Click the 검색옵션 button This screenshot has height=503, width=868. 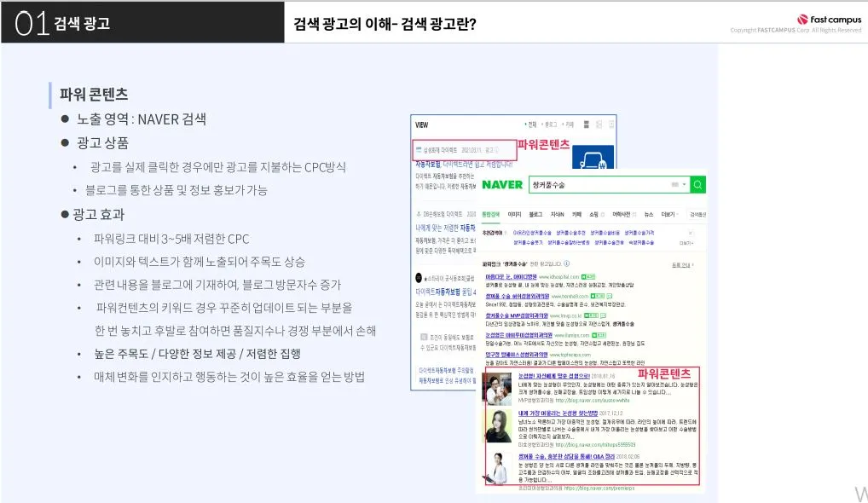(x=697, y=214)
